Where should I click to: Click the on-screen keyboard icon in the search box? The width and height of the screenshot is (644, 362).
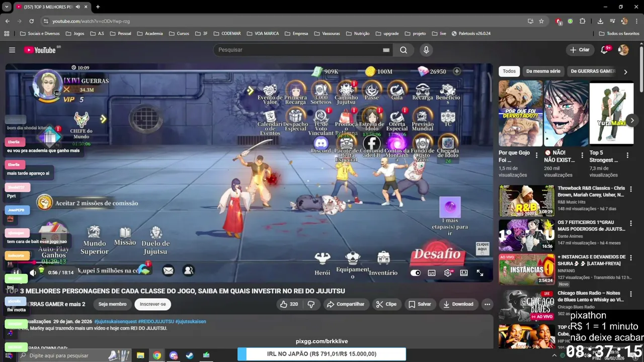point(386,50)
